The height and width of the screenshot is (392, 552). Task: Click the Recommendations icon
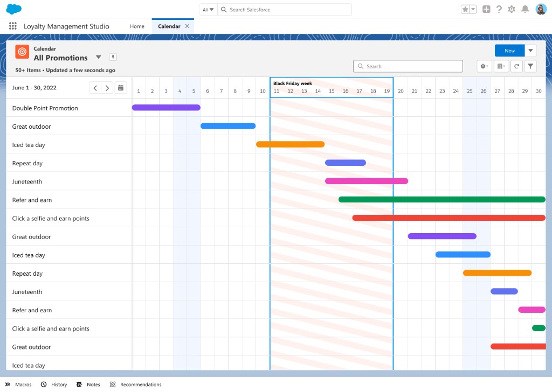tap(113, 384)
